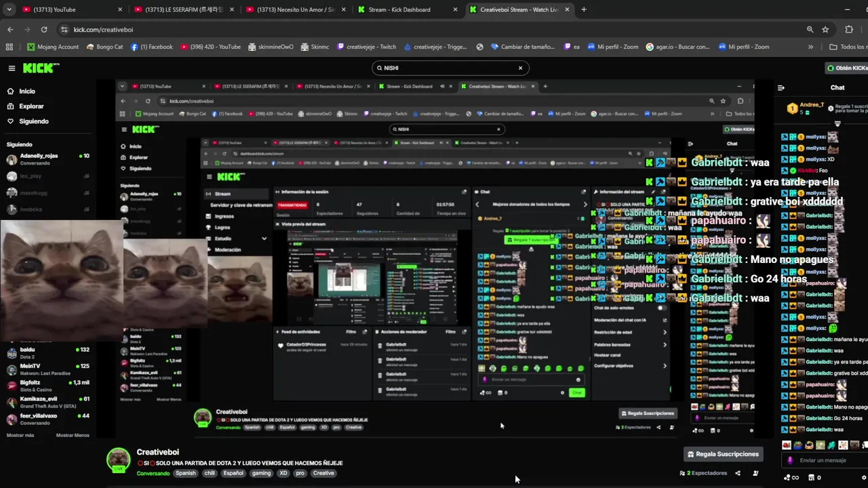Screen dimensions: 868x488
Task: Open Adanelly_rojas followed channel
Action: pyautogui.click(x=47, y=159)
